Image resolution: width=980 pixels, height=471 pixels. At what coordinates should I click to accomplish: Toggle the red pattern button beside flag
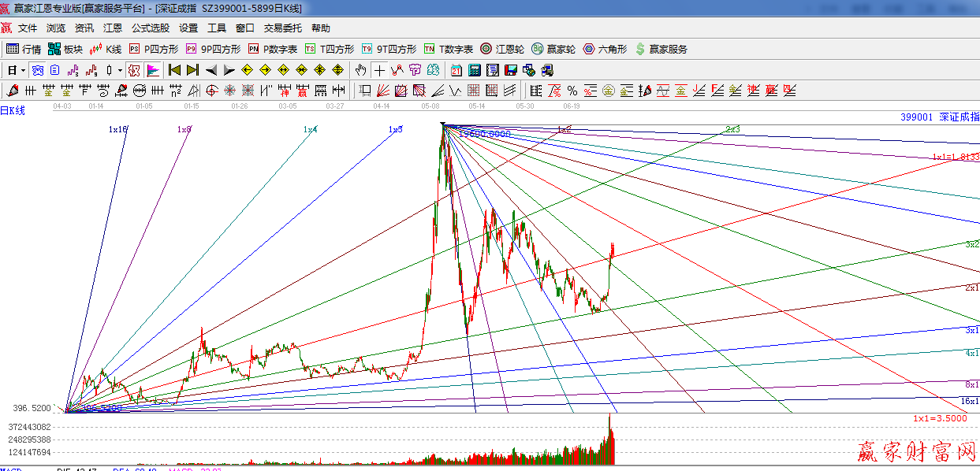pos(134,70)
